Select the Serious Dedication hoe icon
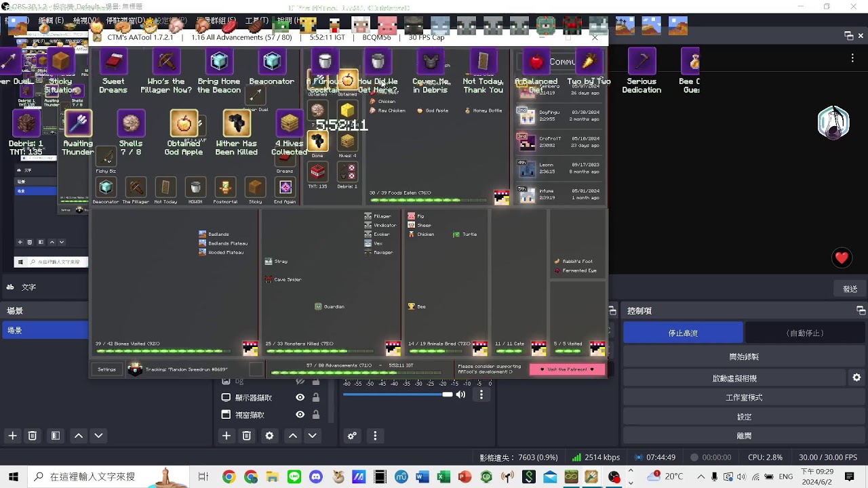868x488 pixels. 642,62
